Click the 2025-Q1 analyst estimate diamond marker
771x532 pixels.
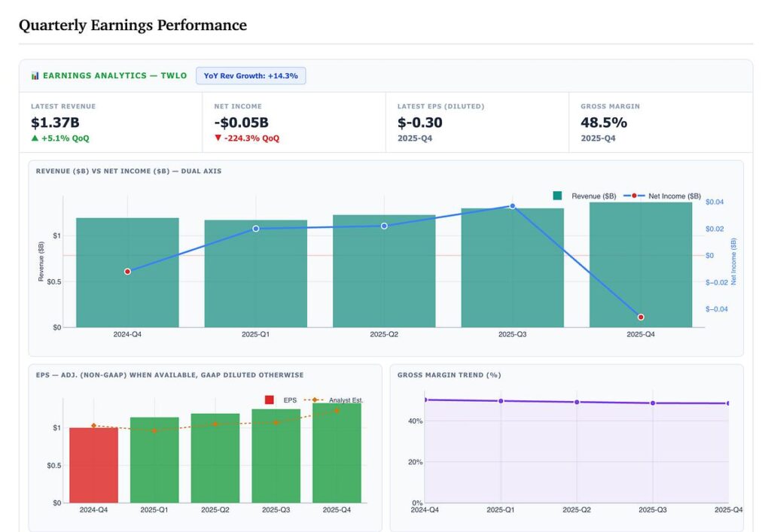click(154, 430)
